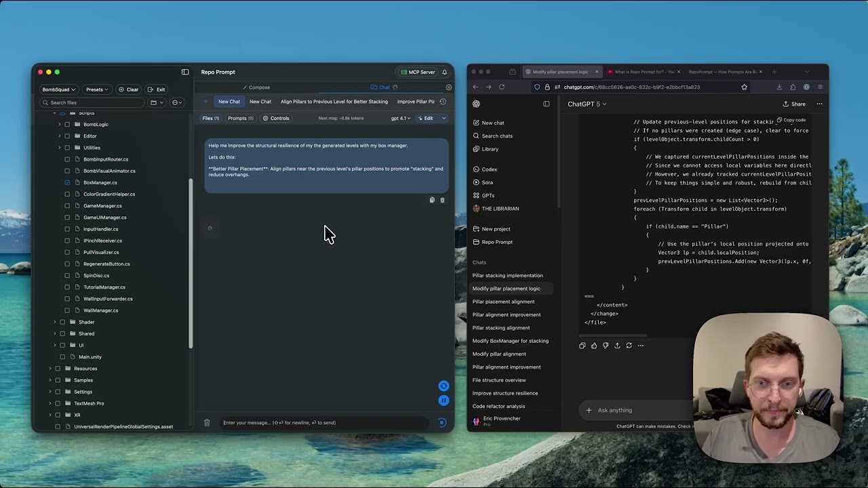This screenshot has height=488, width=868.
Task: Open 'Pillar stacking implementation' chat
Action: click(508, 275)
